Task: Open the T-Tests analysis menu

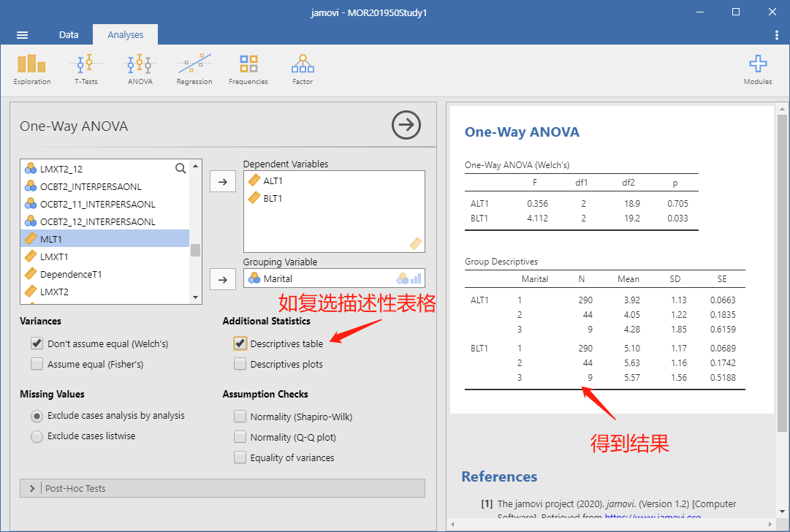Action: (x=86, y=70)
